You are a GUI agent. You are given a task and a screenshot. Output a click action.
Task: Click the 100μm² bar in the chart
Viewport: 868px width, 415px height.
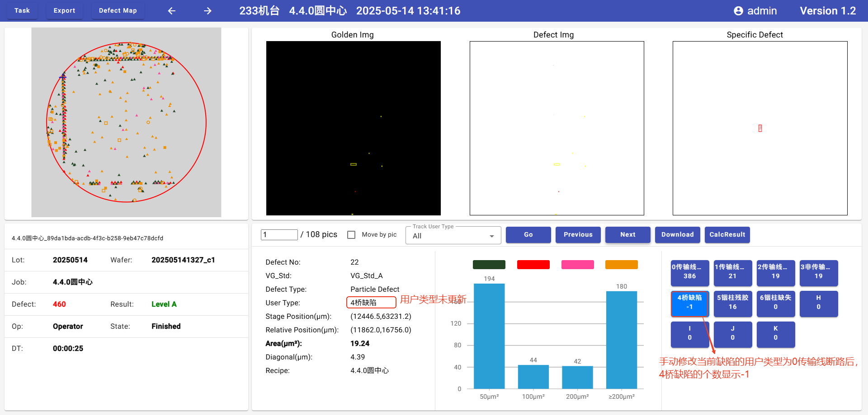coord(533,377)
